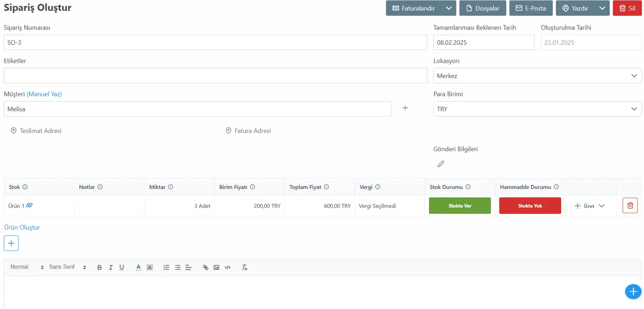This screenshot has height=309, width=644.
Task: Click the blue floating plus button
Action: [633, 292]
